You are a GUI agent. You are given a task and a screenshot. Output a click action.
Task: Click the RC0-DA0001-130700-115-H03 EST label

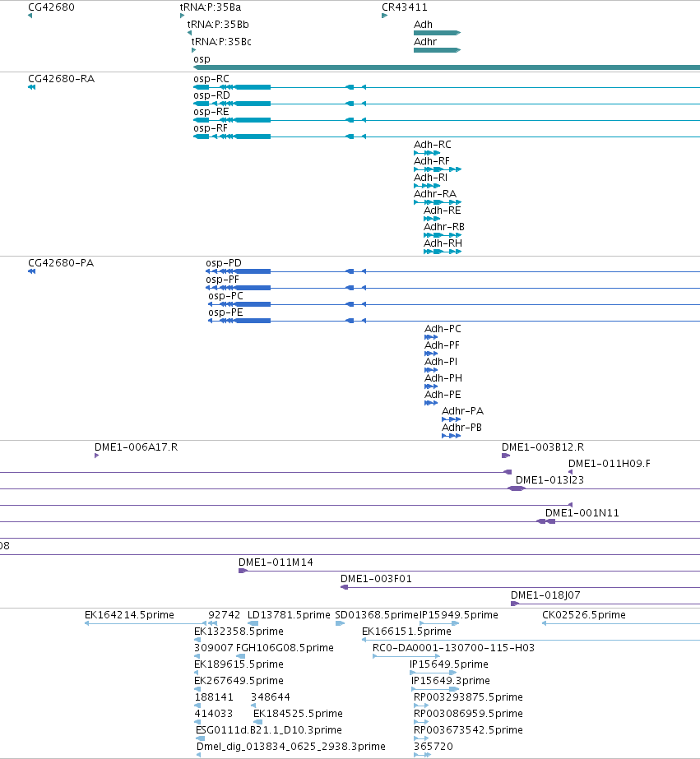453,648
